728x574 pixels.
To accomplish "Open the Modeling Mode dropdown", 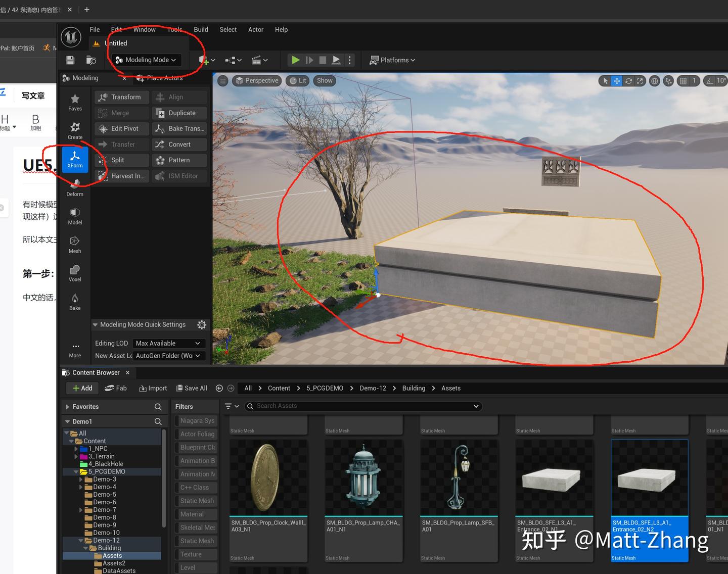I will 146,60.
